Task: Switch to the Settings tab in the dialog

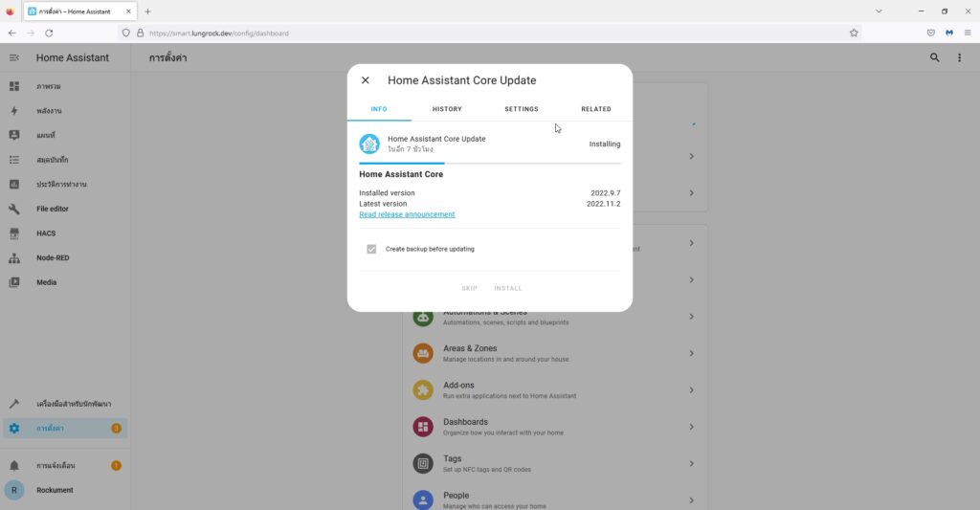Action: pos(522,109)
